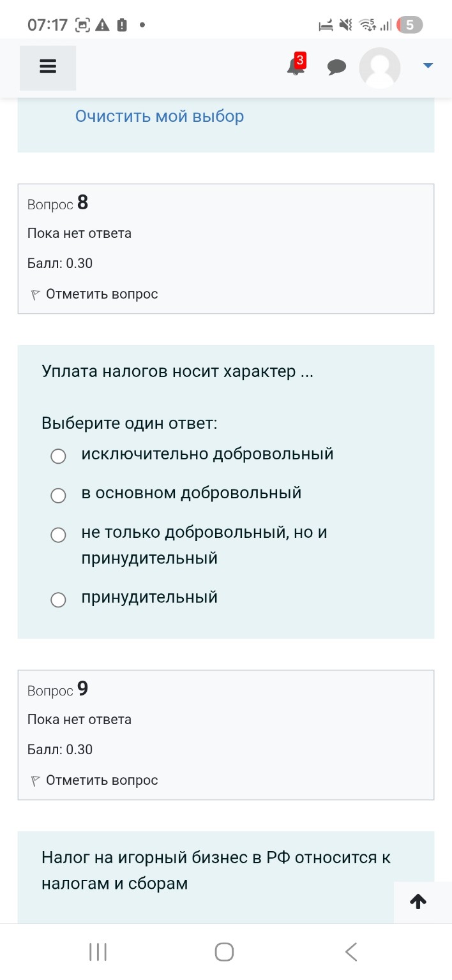The height and width of the screenshot is (980, 452).
Task: Tap the Android recent apps button
Action: 97,951
